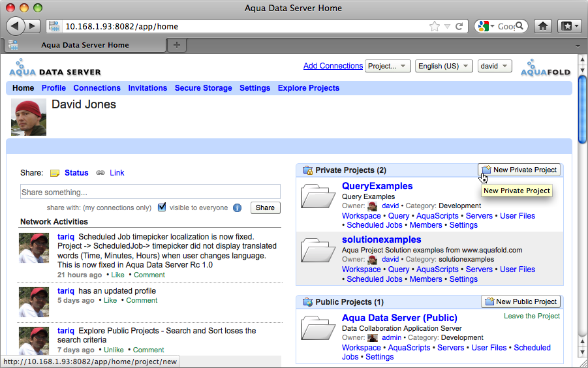588x368 pixels.
Task: Click the Link chain icon
Action: click(x=100, y=173)
